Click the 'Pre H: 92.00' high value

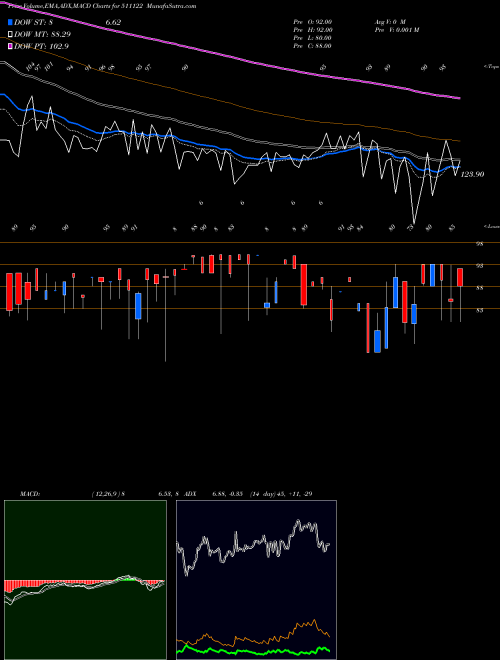[313, 30]
